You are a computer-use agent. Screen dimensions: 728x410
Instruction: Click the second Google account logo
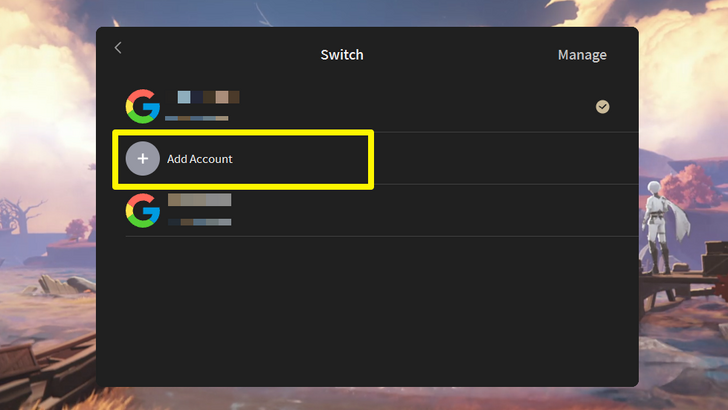click(x=143, y=210)
